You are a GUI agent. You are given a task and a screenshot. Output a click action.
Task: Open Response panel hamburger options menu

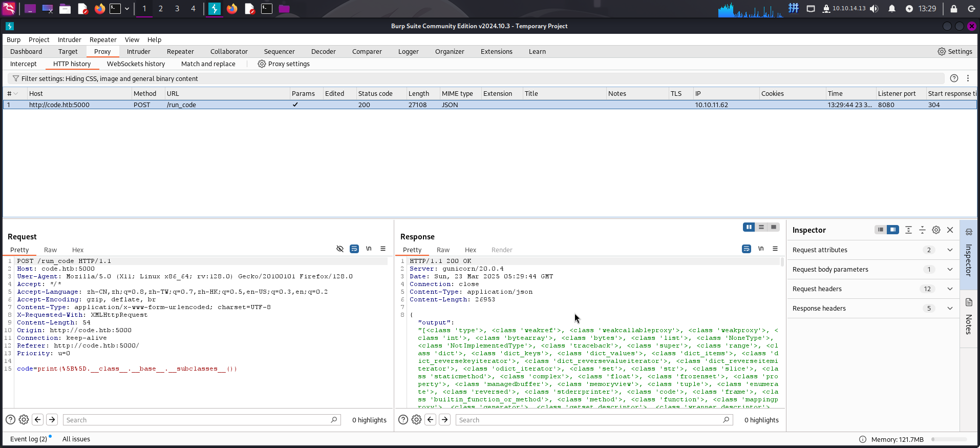pyautogui.click(x=775, y=249)
